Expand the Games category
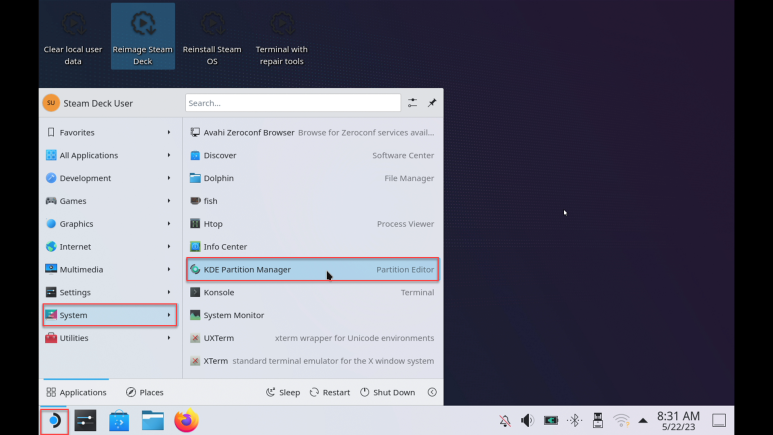Image resolution: width=773 pixels, height=435 pixels. [x=109, y=201]
